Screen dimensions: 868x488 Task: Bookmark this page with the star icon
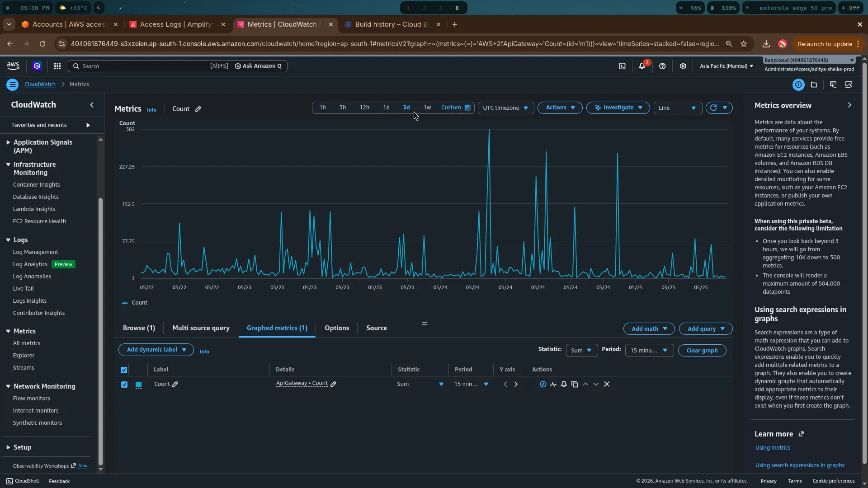[x=744, y=44]
